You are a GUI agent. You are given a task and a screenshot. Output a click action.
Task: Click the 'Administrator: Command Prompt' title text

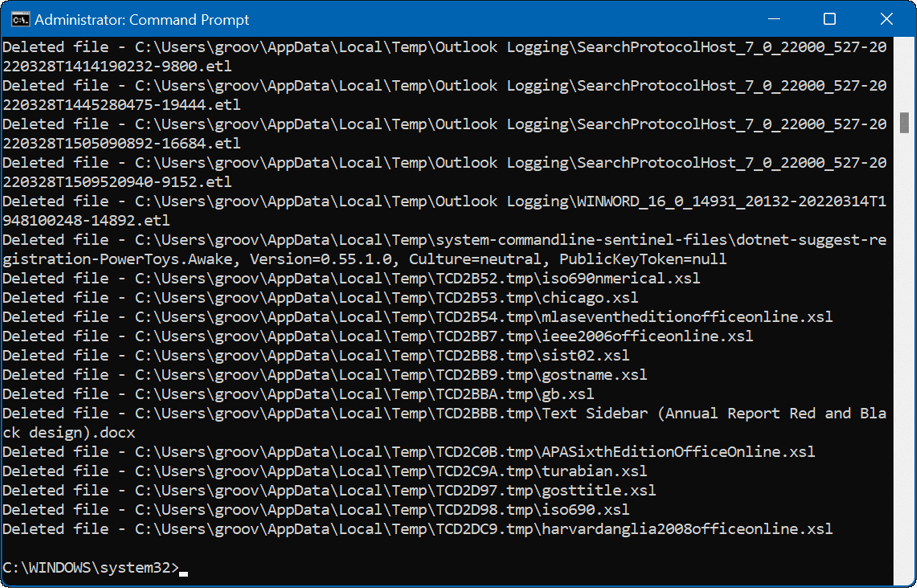click(142, 20)
